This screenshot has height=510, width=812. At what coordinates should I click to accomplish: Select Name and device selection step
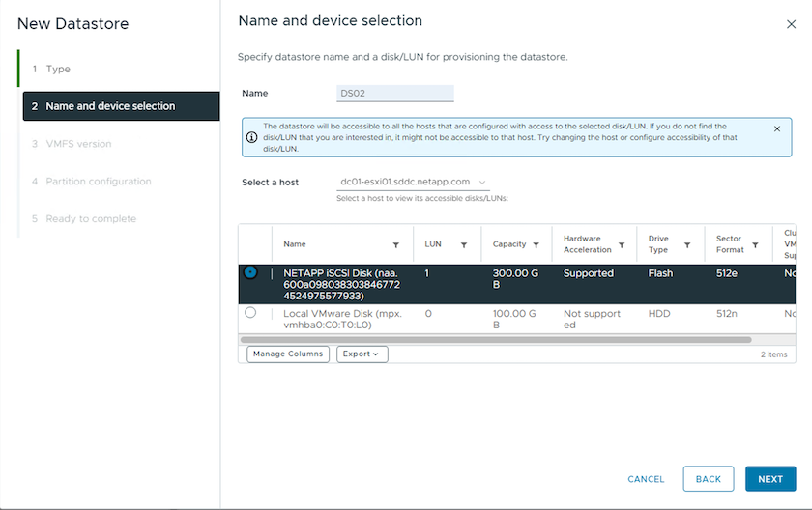(110, 106)
